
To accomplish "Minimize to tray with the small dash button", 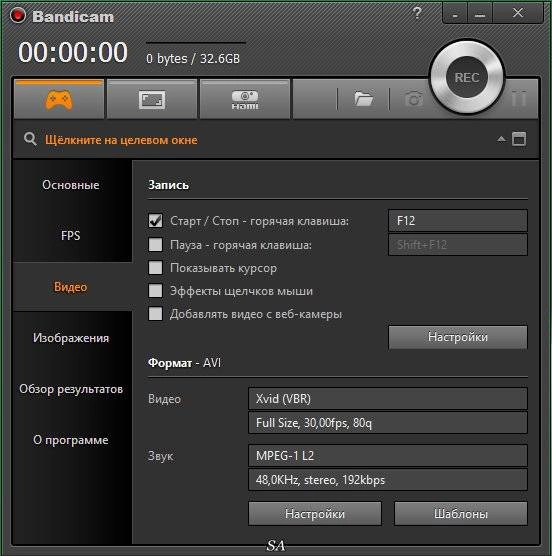I will pos(455,14).
